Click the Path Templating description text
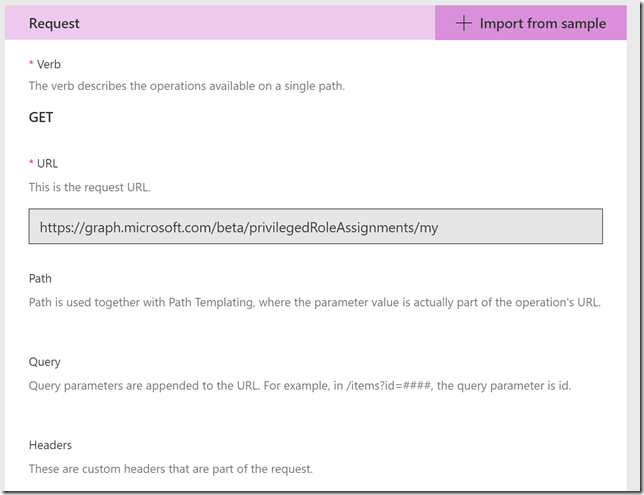The height and width of the screenshot is (495, 644). 315,302
